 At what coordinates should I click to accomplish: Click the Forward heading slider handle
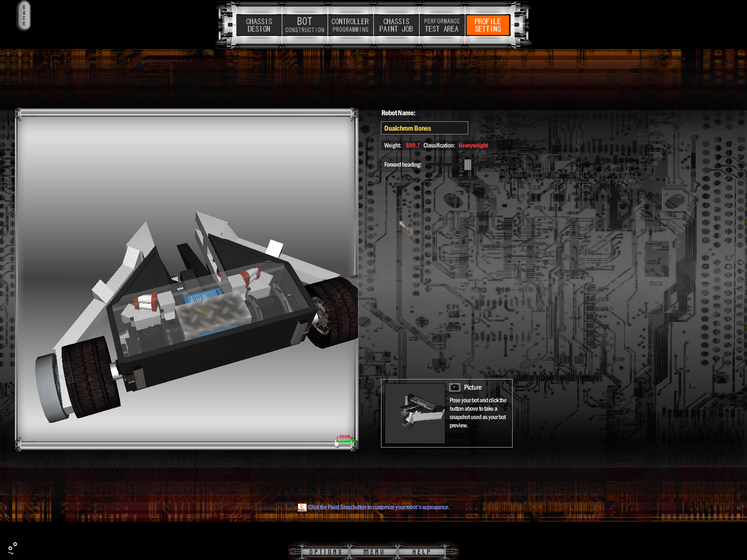tap(467, 165)
